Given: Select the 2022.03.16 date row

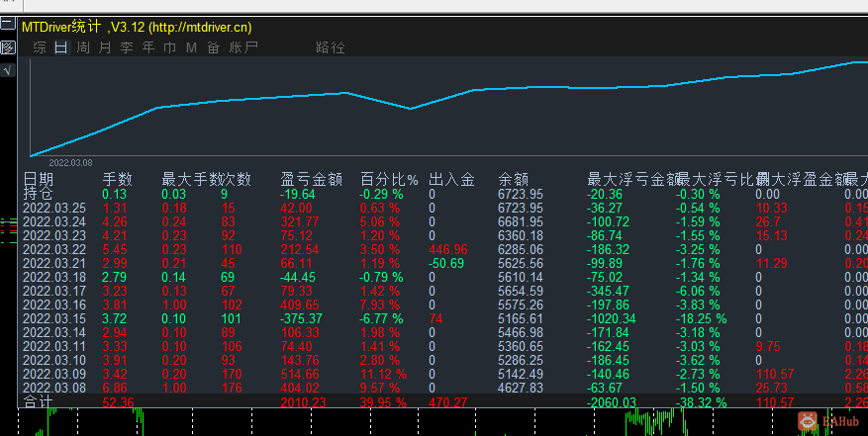Looking at the screenshot, I should coord(54,305).
